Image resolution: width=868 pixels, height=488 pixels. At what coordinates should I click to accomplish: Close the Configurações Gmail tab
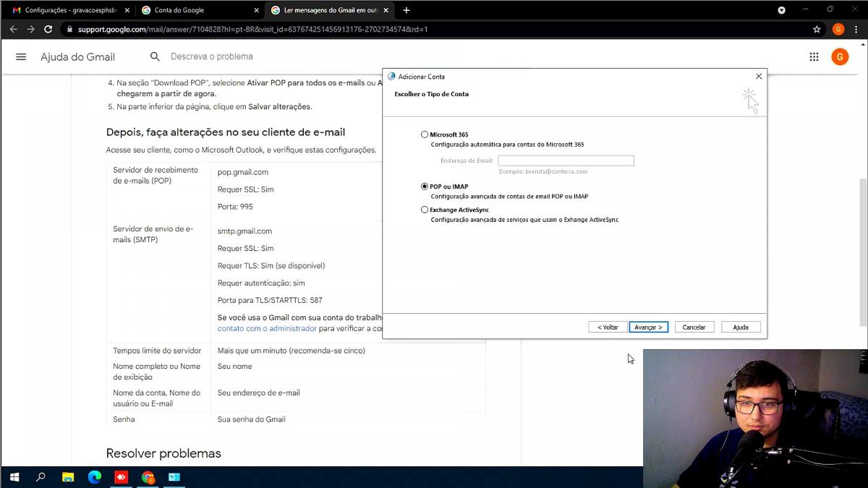coord(127,10)
